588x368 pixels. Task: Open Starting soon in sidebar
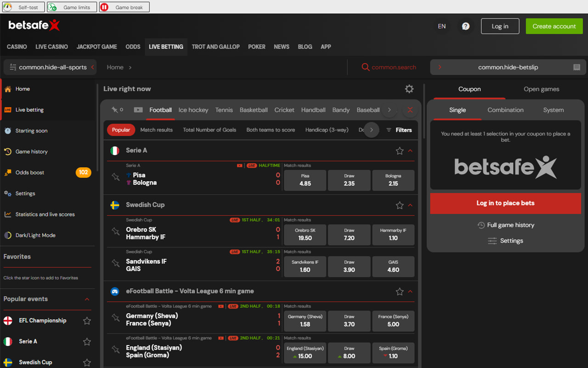(x=48, y=131)
